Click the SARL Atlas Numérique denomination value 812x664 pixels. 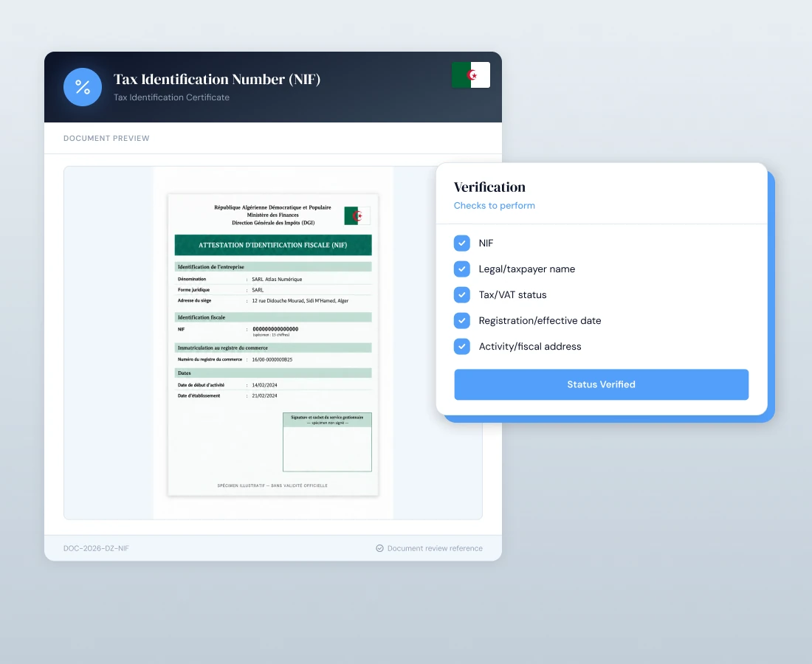pyautogui.click(x=277, y=279)
